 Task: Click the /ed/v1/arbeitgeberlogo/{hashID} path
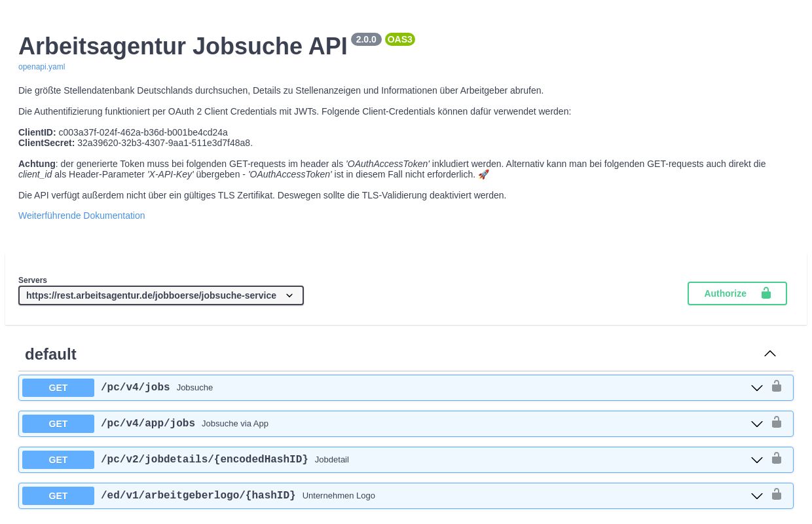point(198,495)
